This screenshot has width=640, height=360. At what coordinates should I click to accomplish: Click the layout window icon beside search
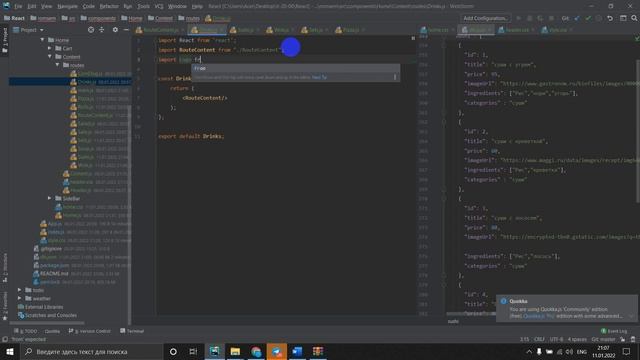[623, 18]
